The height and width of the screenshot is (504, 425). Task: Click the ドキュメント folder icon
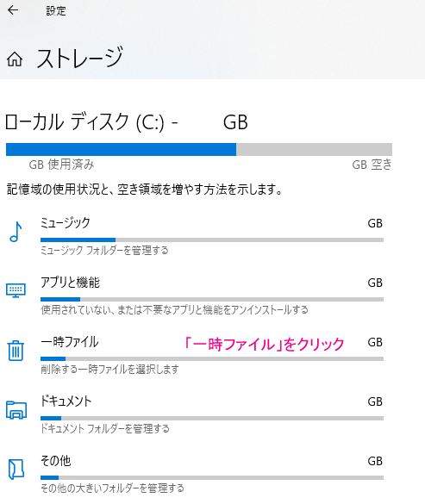pyautogui.click(x=16, y=410)
